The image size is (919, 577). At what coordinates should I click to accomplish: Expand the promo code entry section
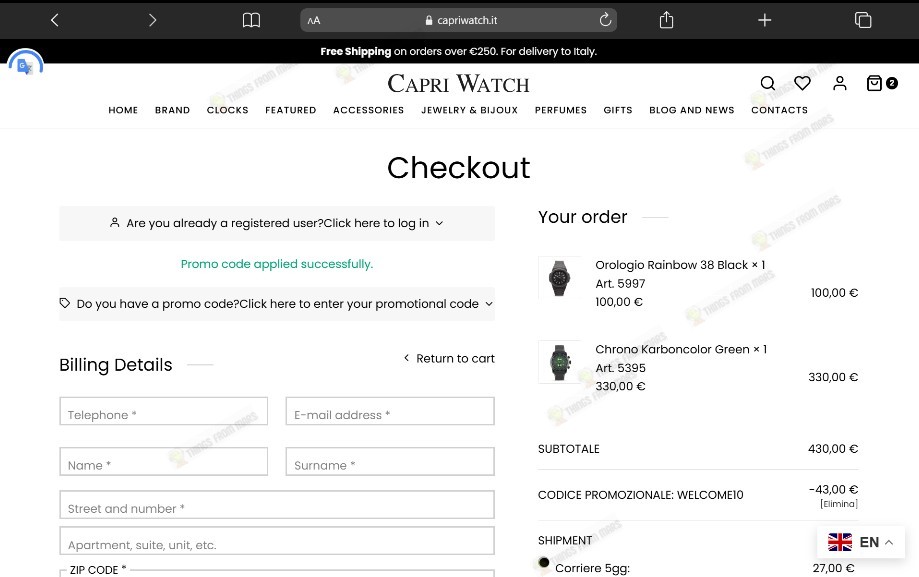click(277, 304)
